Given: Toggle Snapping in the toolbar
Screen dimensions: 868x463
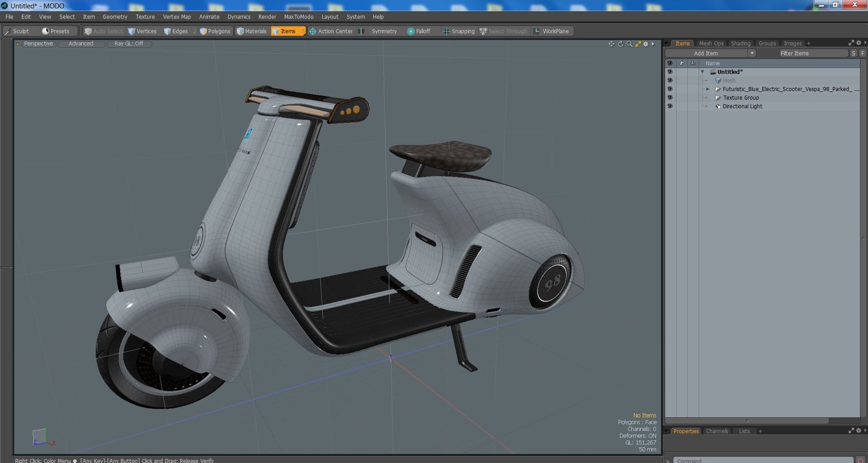Looking at the screenshot, I should 459,31.
